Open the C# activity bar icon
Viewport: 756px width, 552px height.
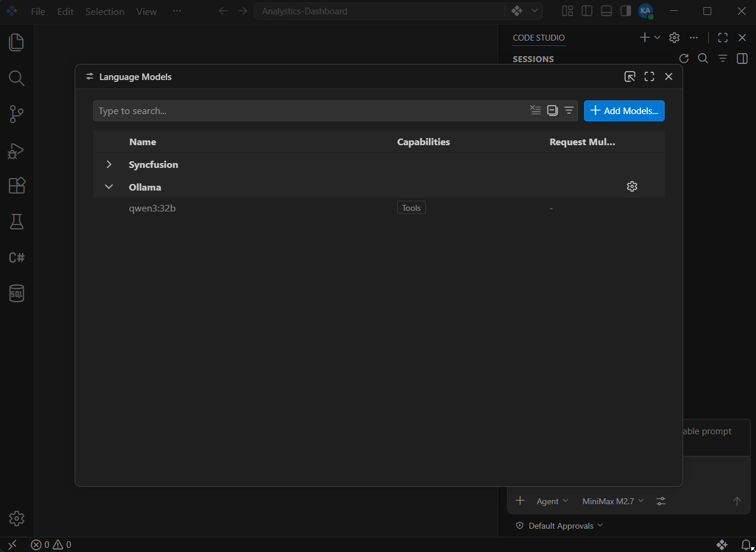tap(17, 257)
